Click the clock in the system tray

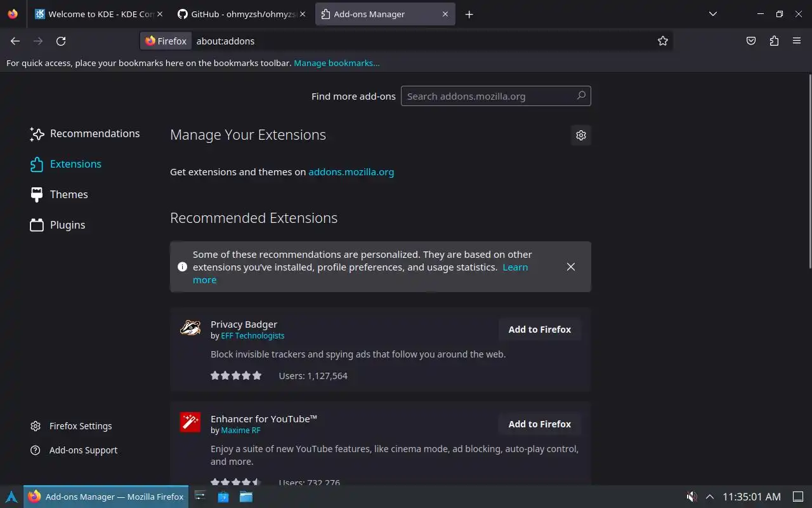tap(752, 497)
